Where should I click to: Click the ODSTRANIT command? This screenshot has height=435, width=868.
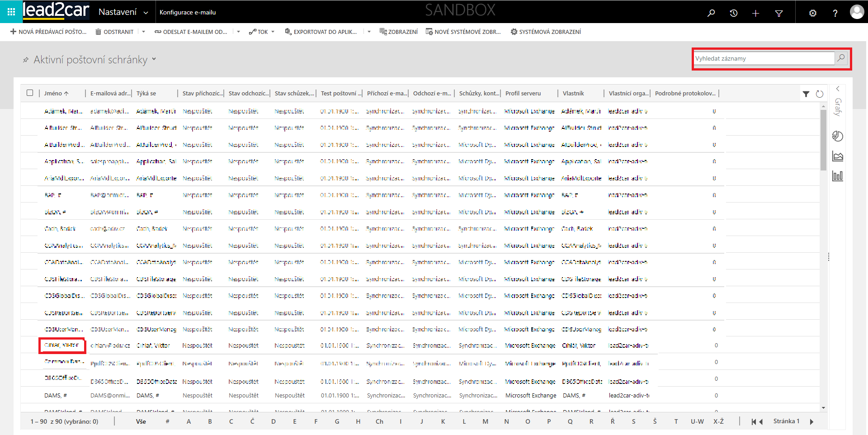tap(114, 32)
